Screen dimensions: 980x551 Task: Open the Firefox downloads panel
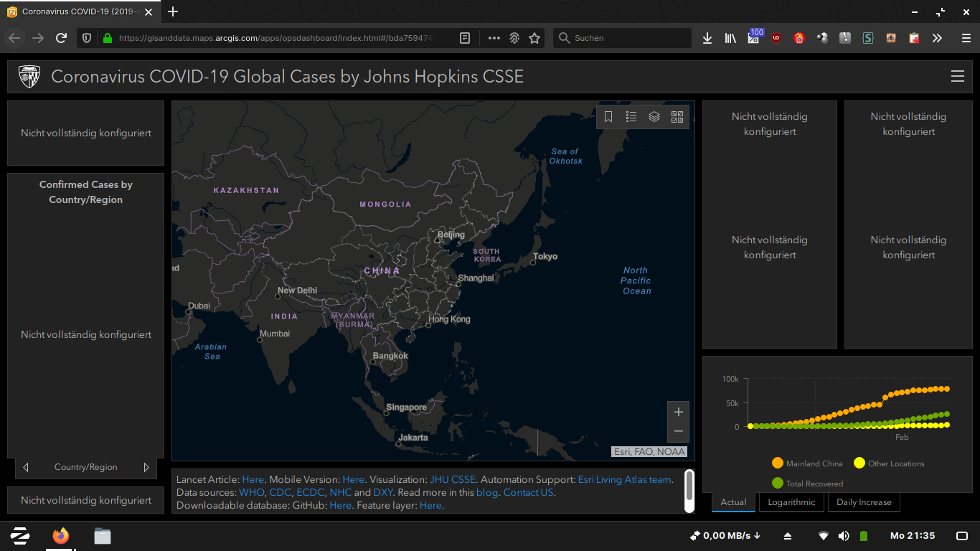point(707,38)
